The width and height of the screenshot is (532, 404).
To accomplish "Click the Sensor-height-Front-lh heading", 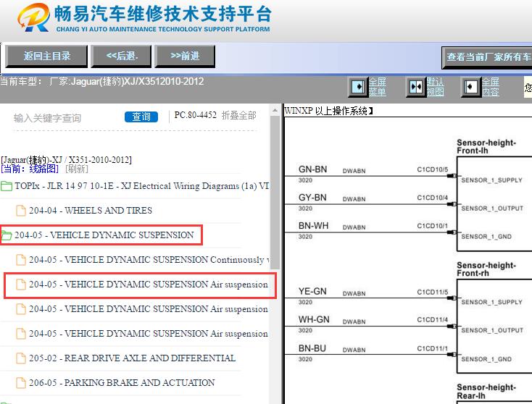I will point(486,146).
